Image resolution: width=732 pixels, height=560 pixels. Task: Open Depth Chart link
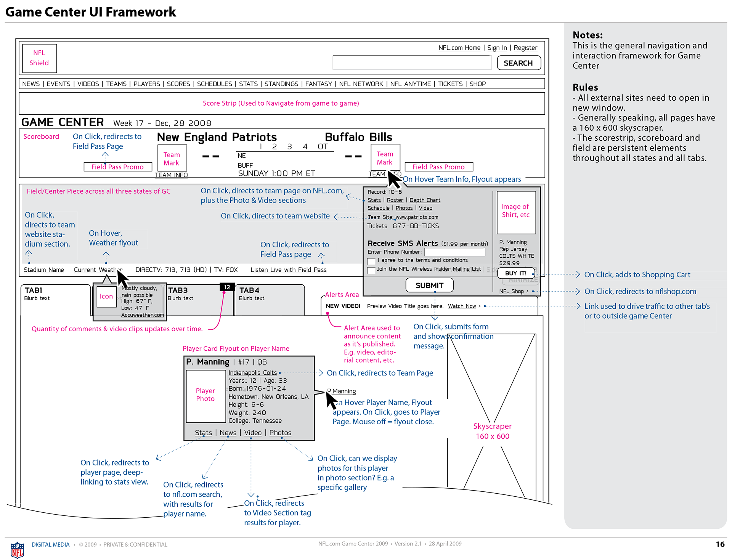[x=425, y=200]
